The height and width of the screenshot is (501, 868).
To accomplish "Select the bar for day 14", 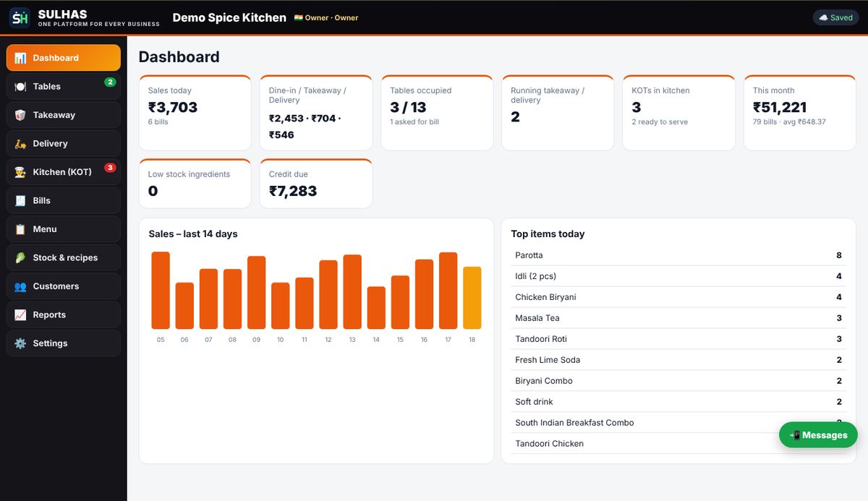I will coord(376,308).
